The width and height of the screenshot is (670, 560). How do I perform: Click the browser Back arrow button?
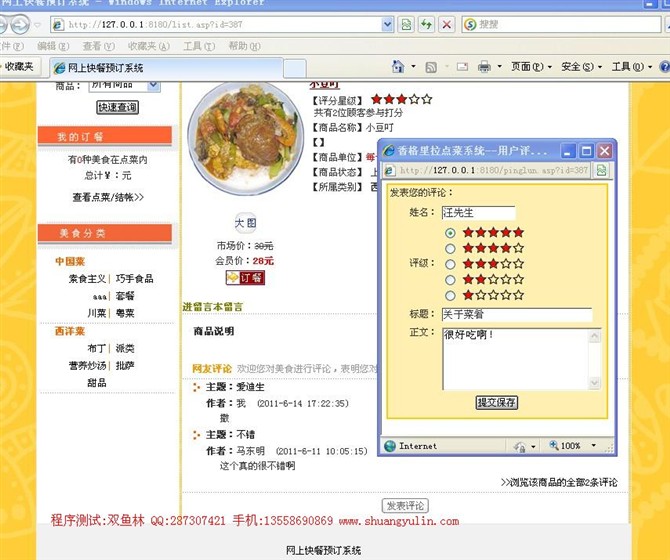coord(2,24)
